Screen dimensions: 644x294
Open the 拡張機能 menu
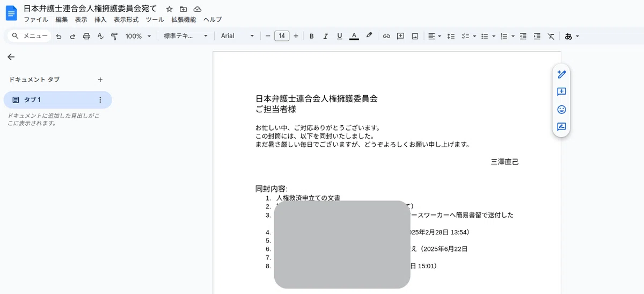(184, 19)
